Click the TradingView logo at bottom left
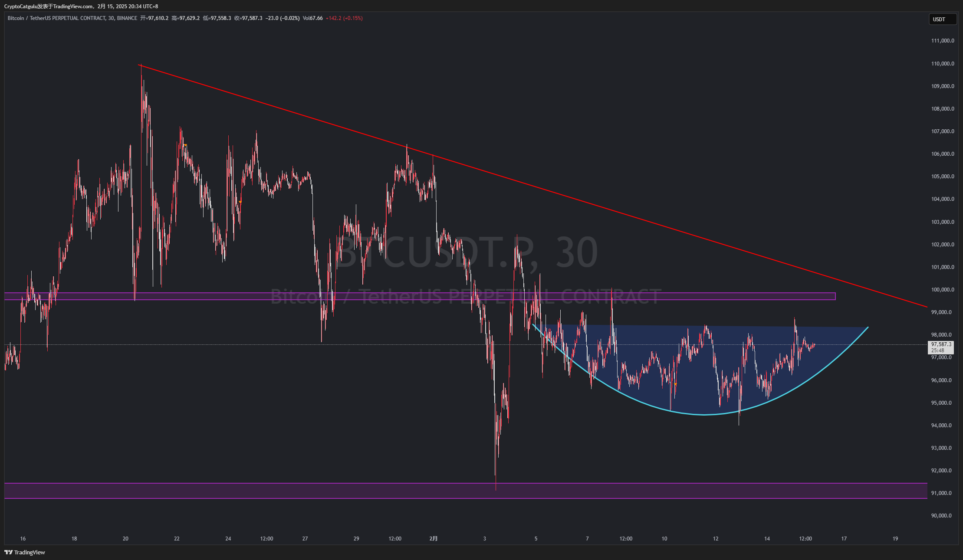The image size is (963, 560). 25,552
